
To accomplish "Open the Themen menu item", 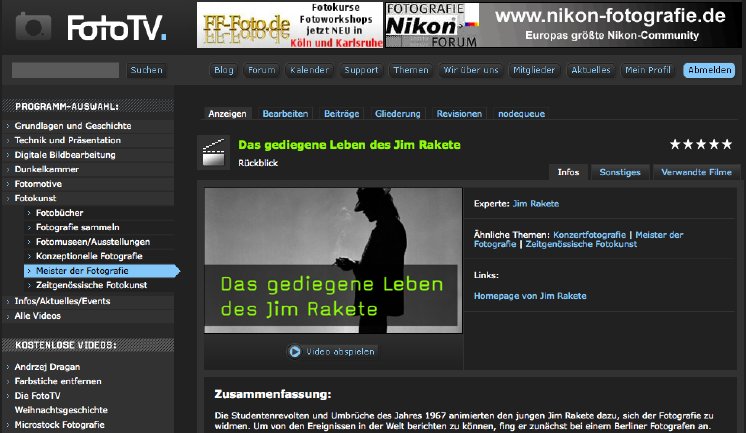I will [x=411, y=70].
